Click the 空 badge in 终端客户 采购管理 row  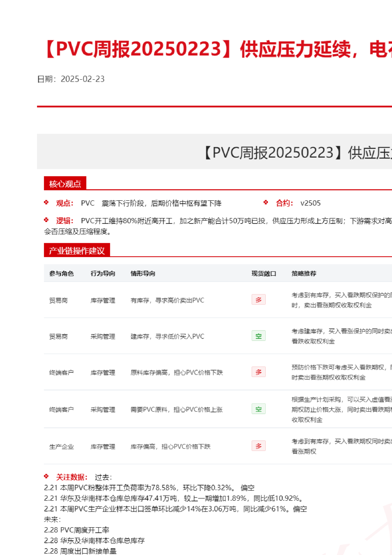(258, 409)
